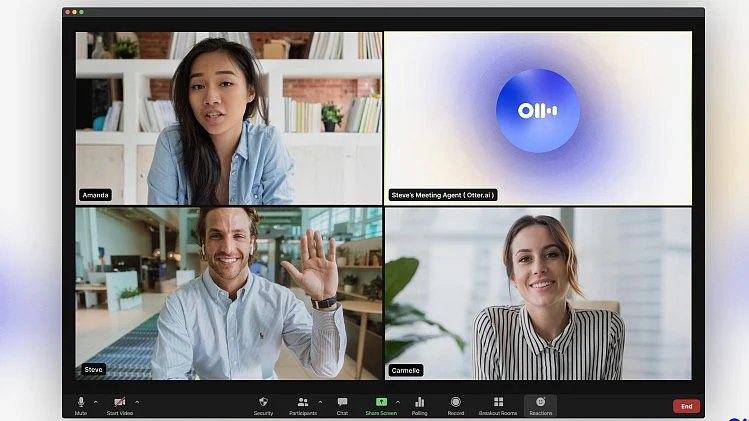This screenshot has height=421, width=749.
Task: Expand audio options caret beside Mute
Action: [x=96, y=402]
